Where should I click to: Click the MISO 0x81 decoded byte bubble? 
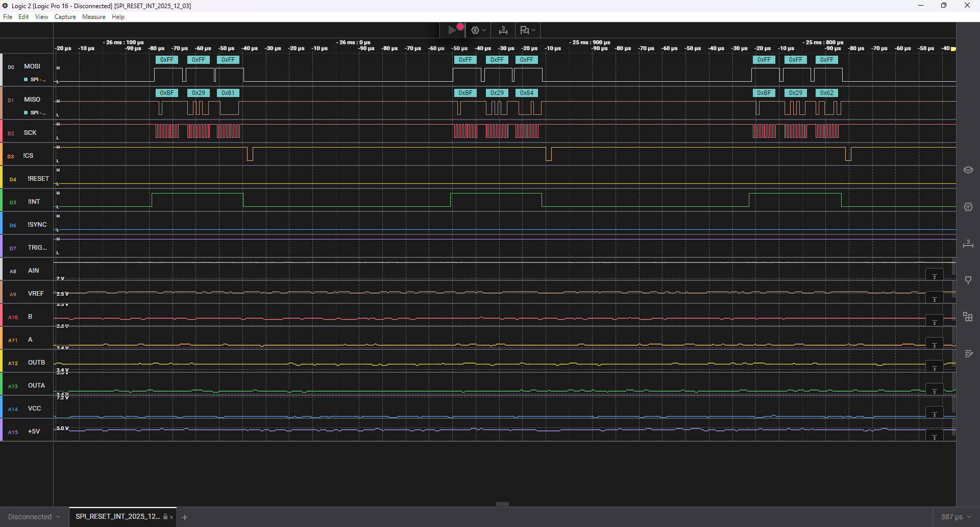click(228, 93)
